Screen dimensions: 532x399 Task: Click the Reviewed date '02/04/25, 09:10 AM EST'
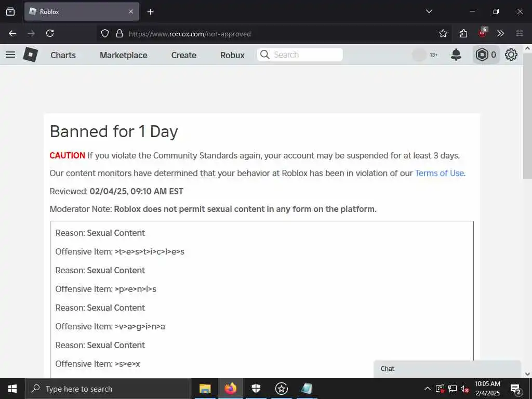(x=136, y=191)
